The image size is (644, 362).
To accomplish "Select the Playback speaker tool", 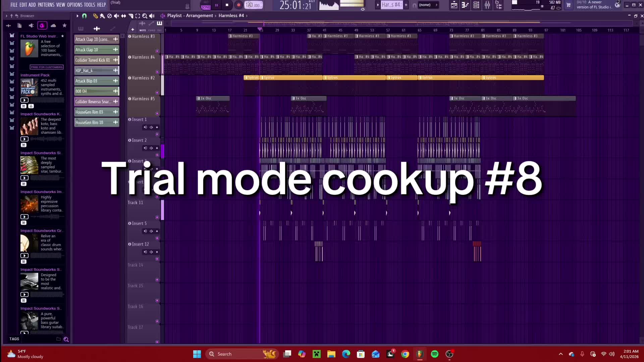I will (152, 16).
